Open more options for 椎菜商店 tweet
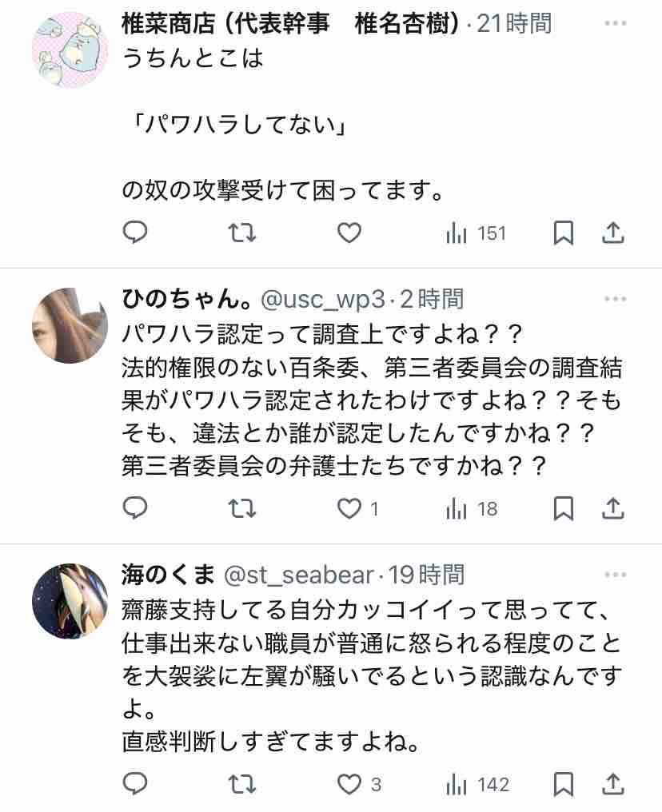The height and width of the screenshot is (812, 662). tap(616, 23)
